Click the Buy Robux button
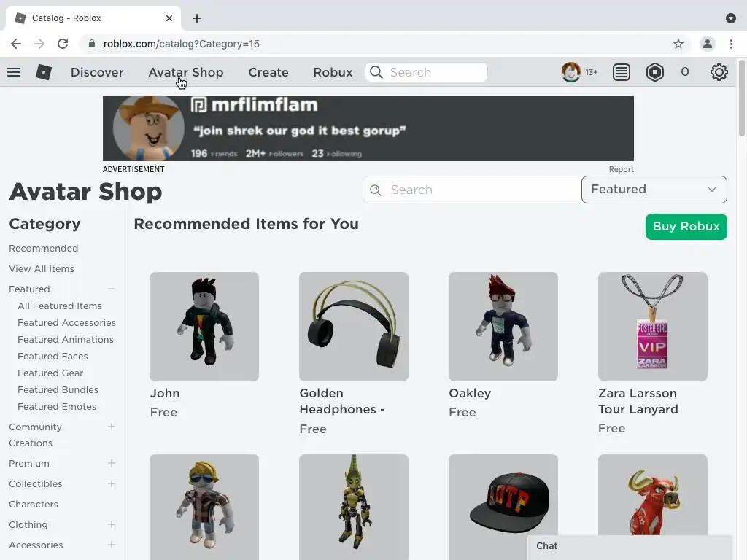Viewport: 747px width, 560px height. pyautogui.click(x=686, y=227)
